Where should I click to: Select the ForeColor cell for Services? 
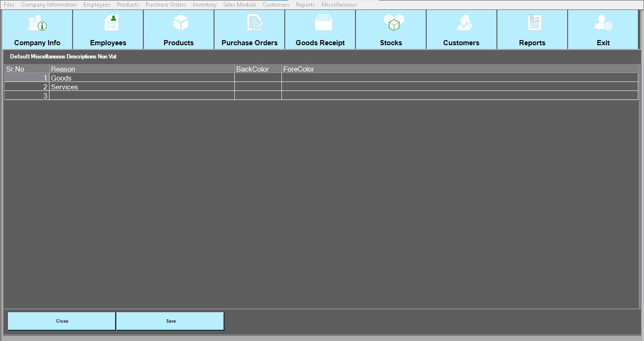tap(460, 87)
